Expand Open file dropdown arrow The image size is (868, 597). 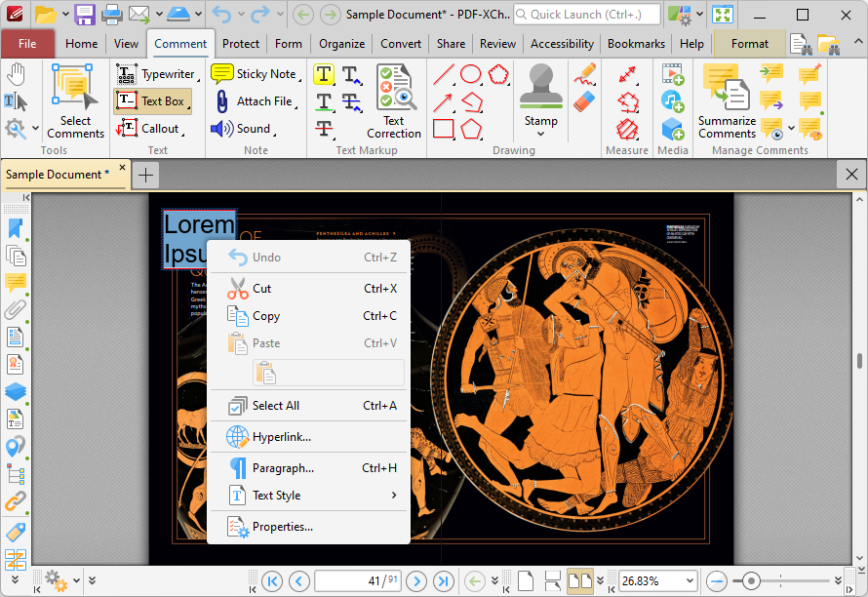point(64,15)
